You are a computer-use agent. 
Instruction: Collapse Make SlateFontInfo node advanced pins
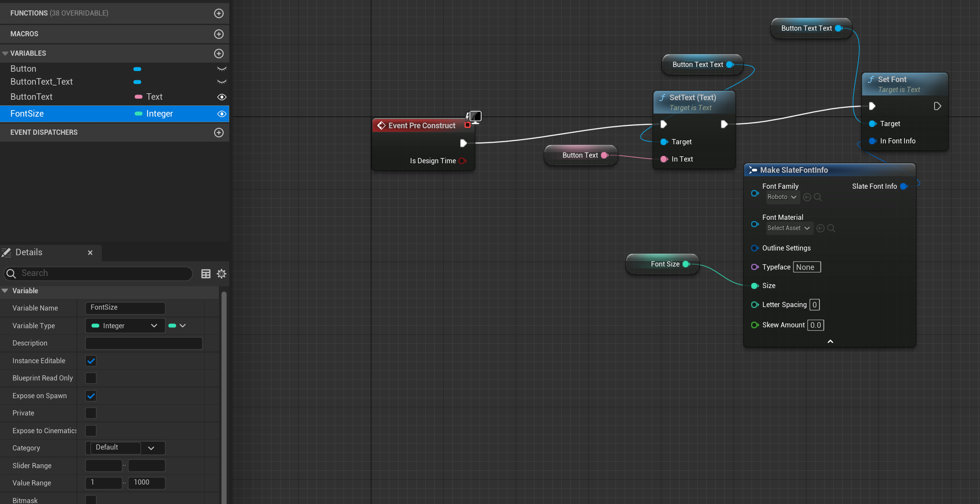coord(830,342)
